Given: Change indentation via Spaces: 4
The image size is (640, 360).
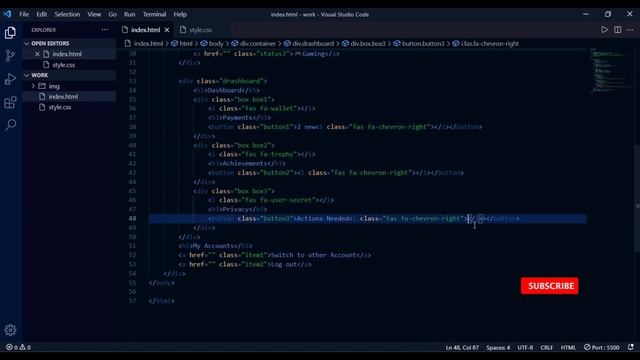Looking at the screenshot, I should pyautogui.click(x=498, y=347).
